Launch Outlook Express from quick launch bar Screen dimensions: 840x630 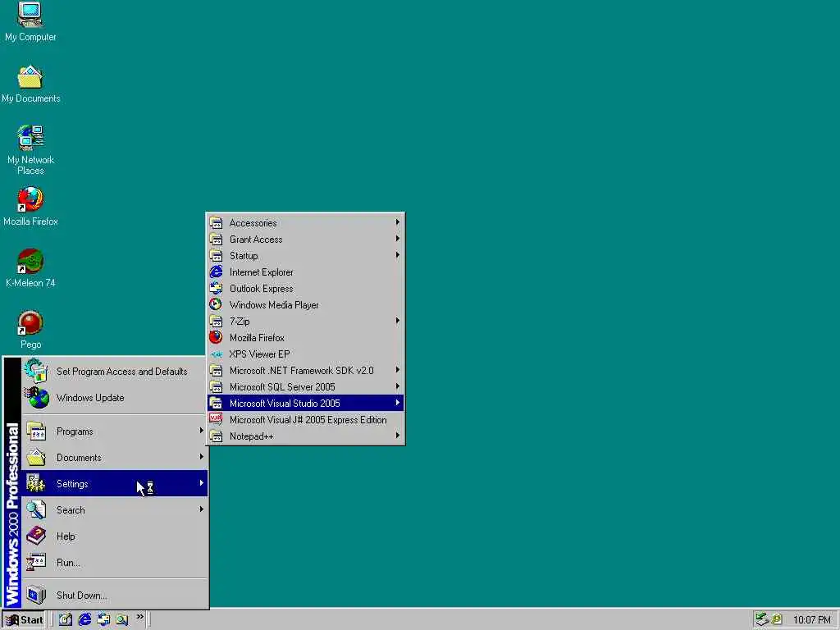103,619
